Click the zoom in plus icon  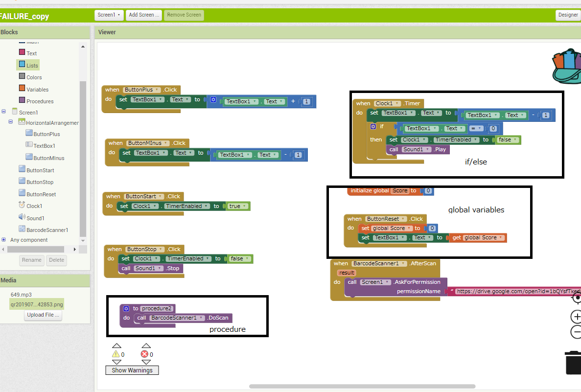coord(576,317)
